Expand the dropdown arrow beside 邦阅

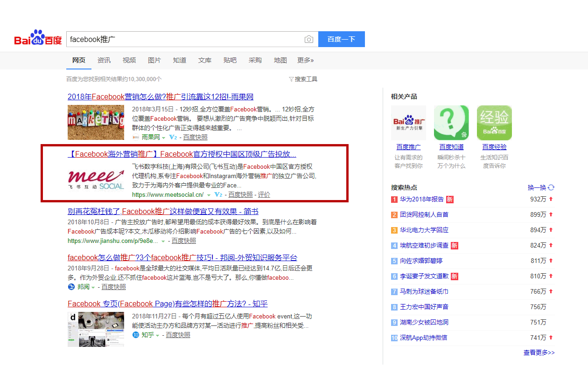pos(93,287)
